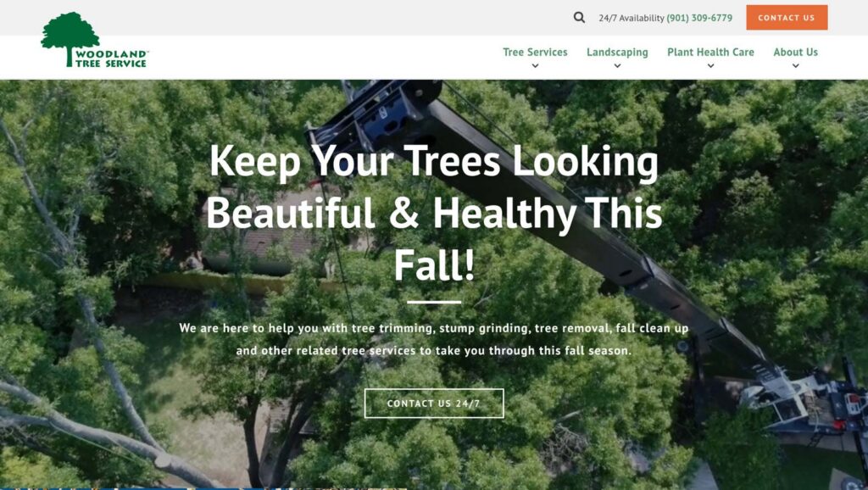Click the tree trimming description paragraph
Image resolution: width=868 pixels, height=490 pixels.
tap(434, 339)
